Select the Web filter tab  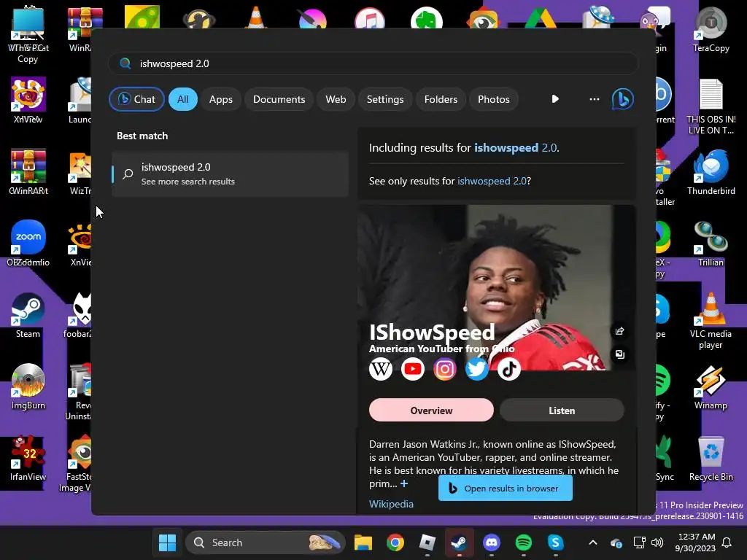pos(336,99)
